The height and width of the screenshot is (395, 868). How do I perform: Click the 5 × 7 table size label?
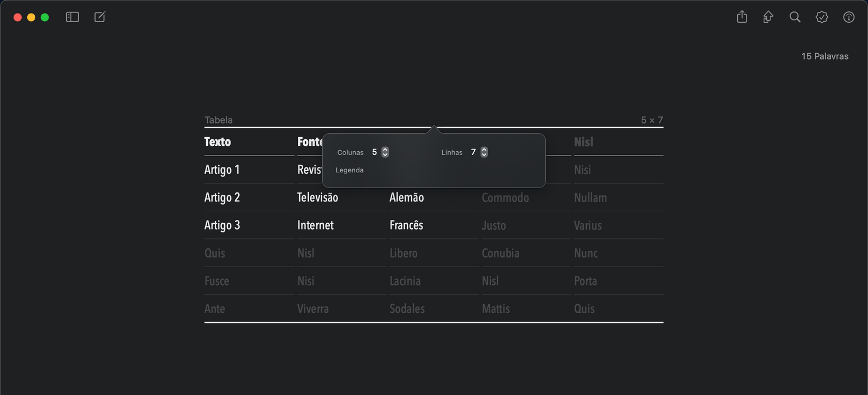pyautogui.click(x=652, y=120)
